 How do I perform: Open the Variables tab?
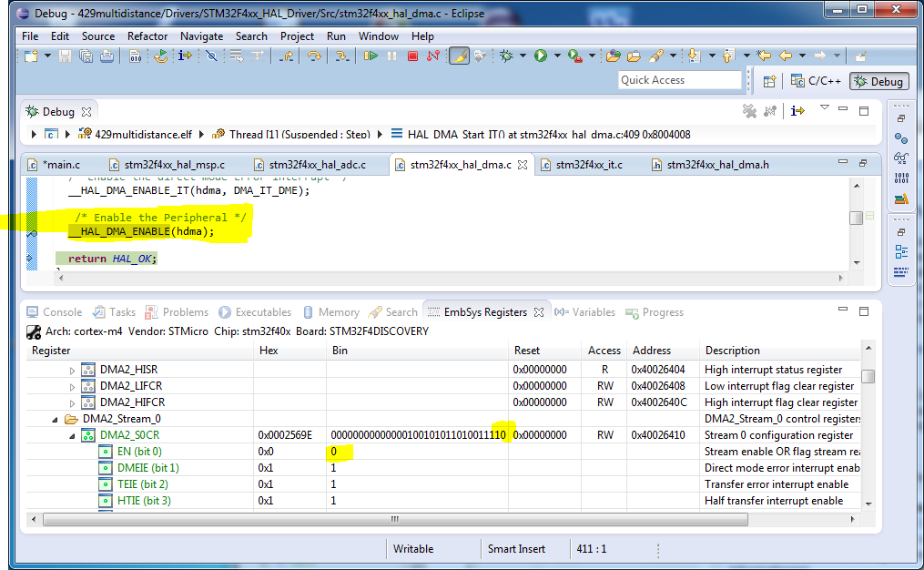(584, 311)
